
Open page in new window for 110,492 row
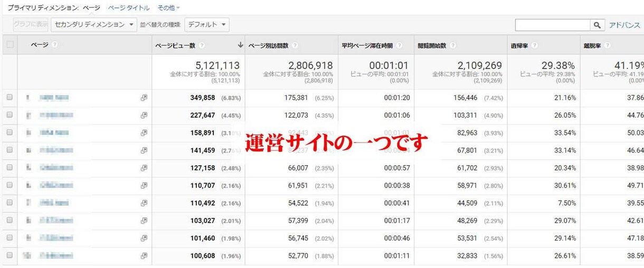point(144,203)
